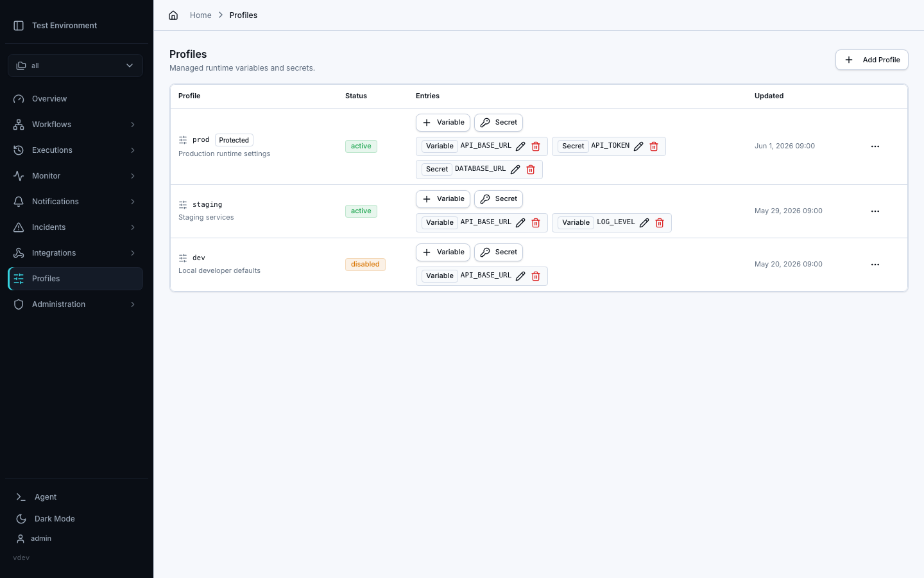Open Notifications in the sidebar
924x578 pixels.
(x=75, y=202)
